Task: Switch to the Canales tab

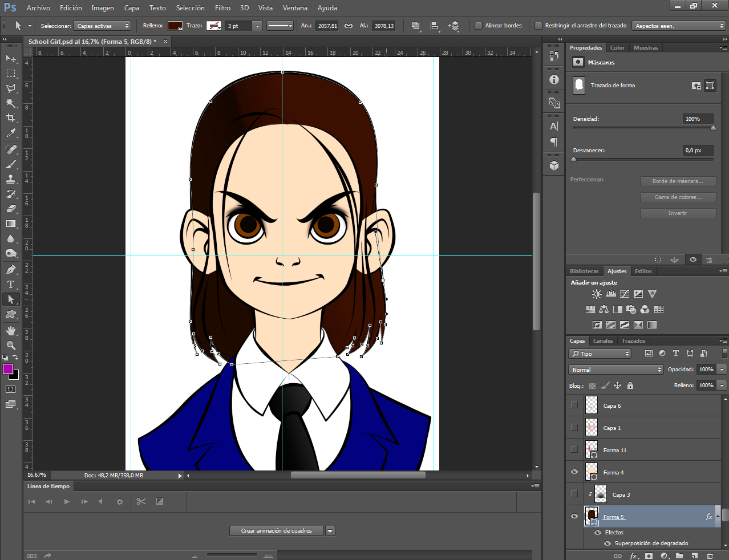Action: coord(603,341)
